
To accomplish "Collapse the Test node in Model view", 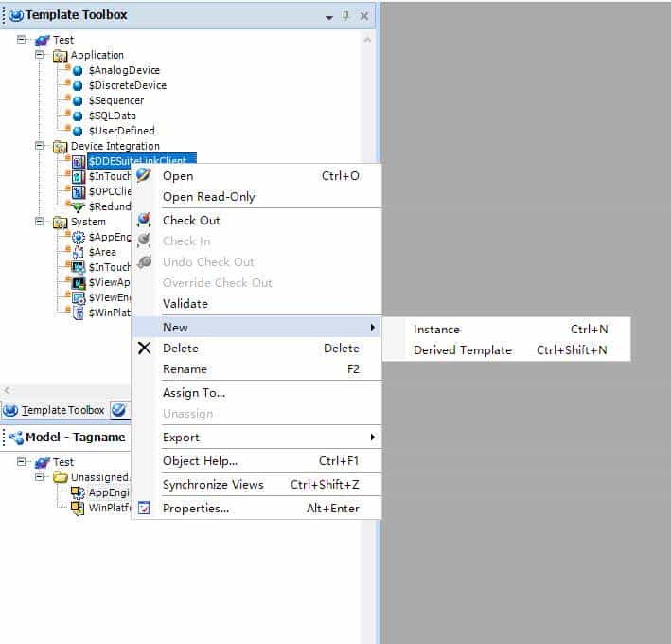I will tap(21, 462).
